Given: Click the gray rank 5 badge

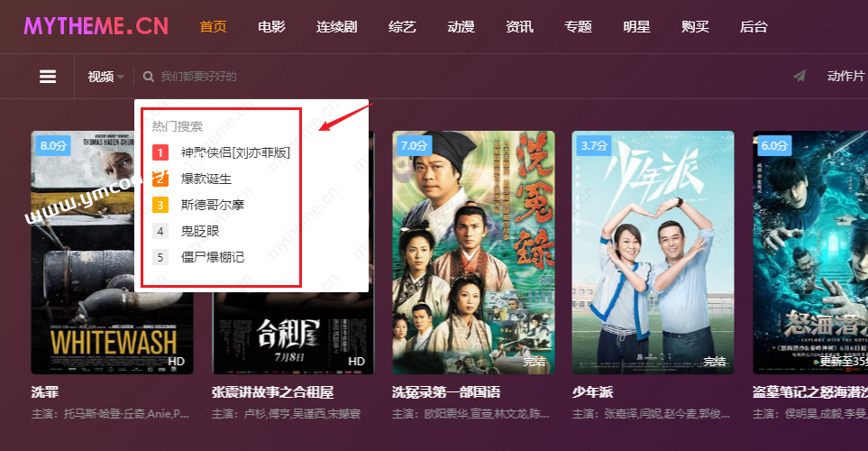Looking at the screenshot, I should point(160,257).
